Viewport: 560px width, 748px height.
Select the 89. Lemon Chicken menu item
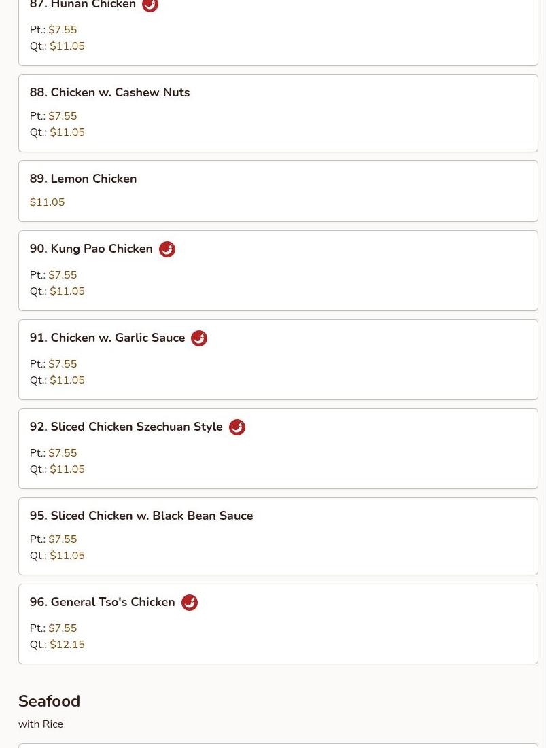click(278, 192)
